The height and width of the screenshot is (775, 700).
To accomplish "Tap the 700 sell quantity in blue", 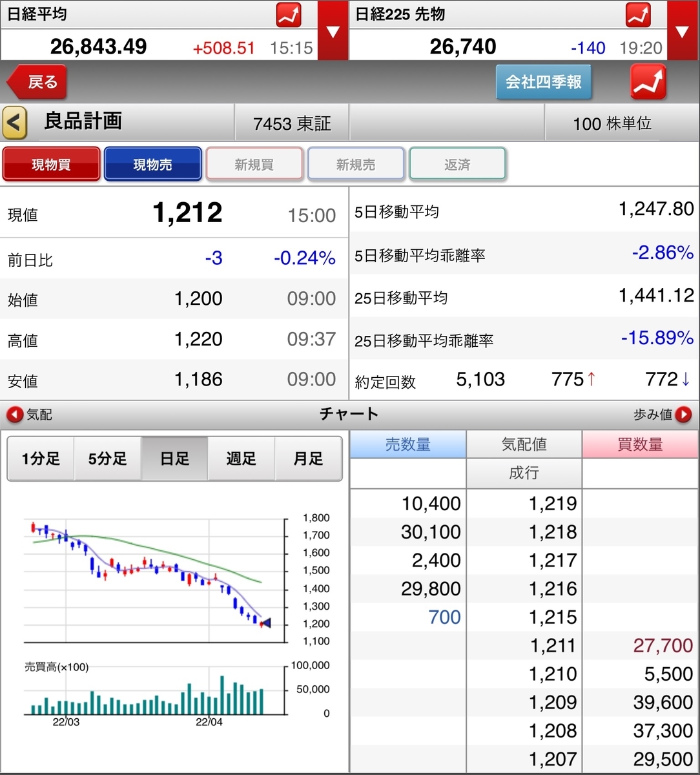I will click(445, 617).
